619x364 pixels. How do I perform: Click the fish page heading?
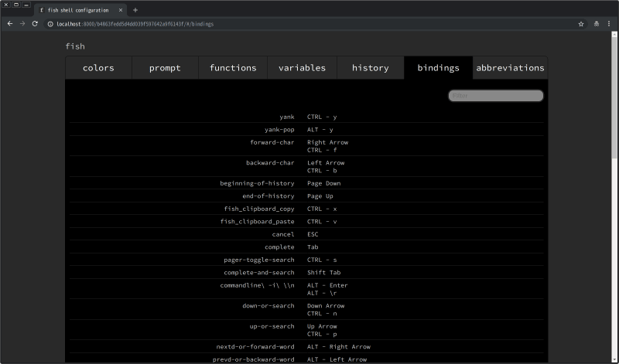(x=75, y=46)
